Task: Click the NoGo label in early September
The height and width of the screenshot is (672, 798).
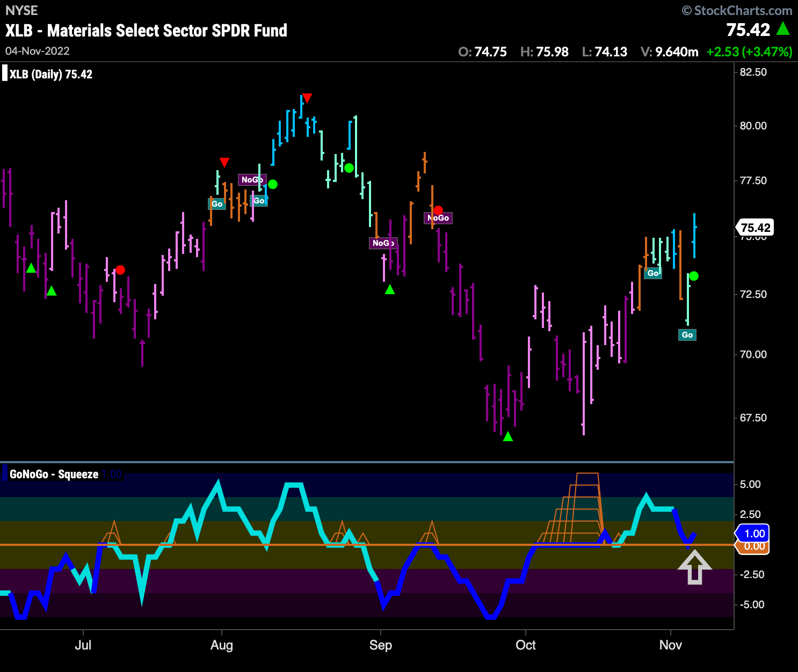Action: pos(383,243)
